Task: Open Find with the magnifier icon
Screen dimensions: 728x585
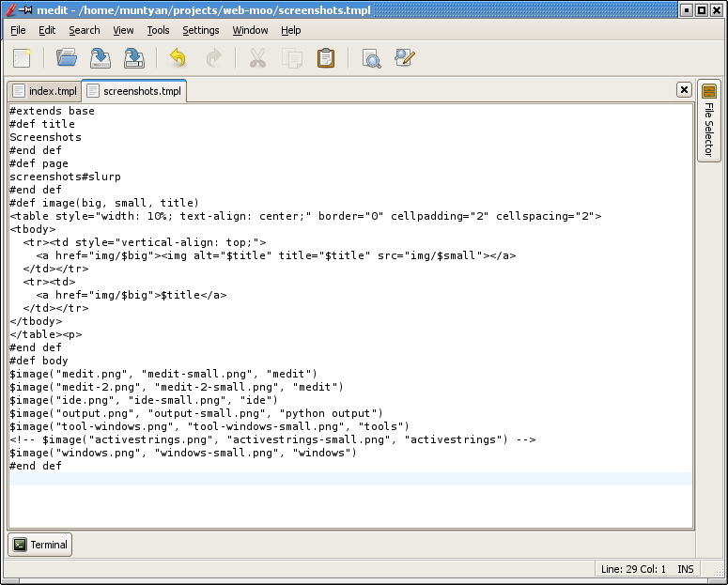Action: coord(371,58)
